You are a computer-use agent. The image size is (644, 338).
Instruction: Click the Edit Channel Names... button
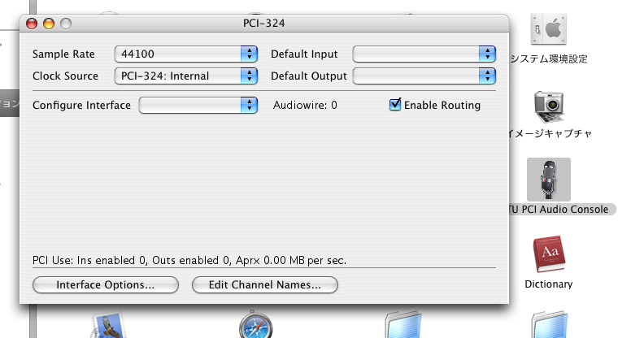coord(265,284)
